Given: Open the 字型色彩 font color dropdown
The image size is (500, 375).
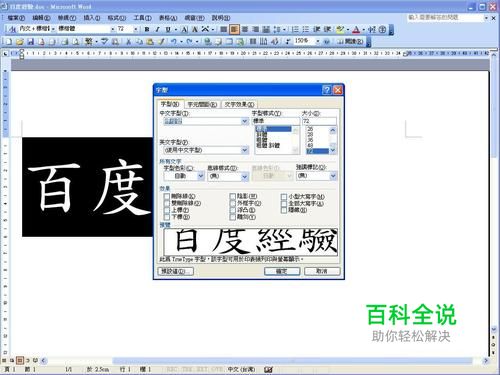Looking at the screenshot, I should click(x=201, y=176).
